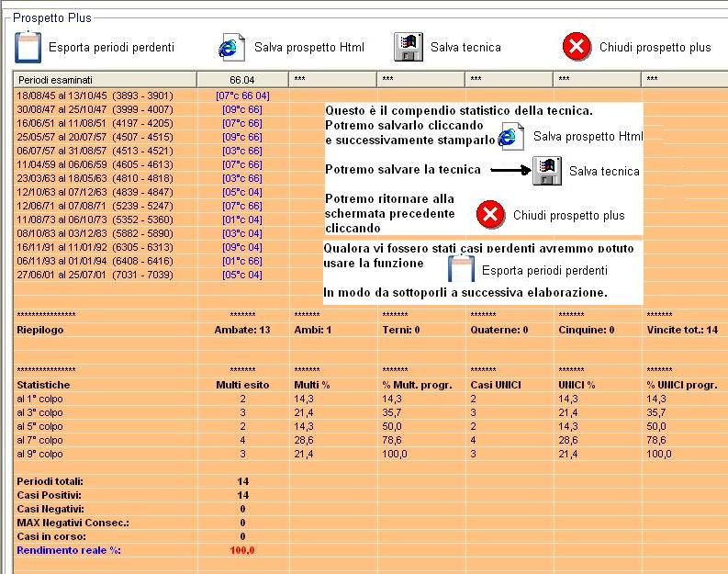This screenshot has width=728, height=574.
Task: Select row 11/08/73 al 06/10/73 (5352 - 5360)
Action: click(95, 219)
